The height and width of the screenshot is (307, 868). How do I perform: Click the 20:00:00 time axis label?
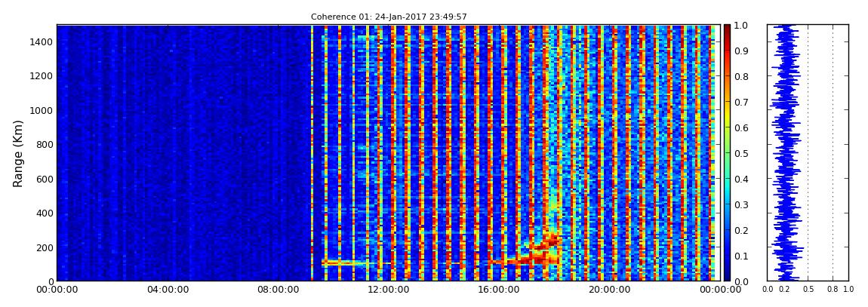(608, 290)
